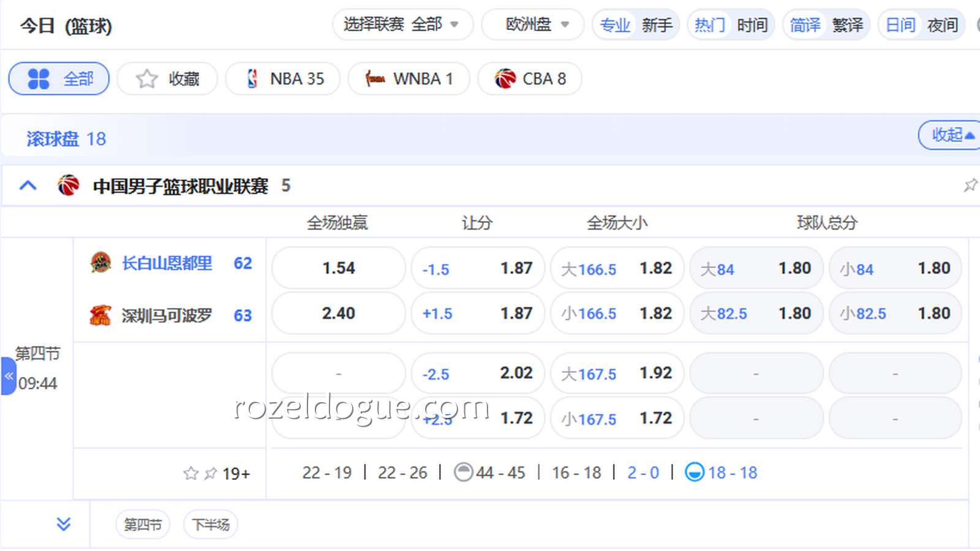Select 日间 day theme
Viewport: 980px width, 551px height.
tap(900, 25)
